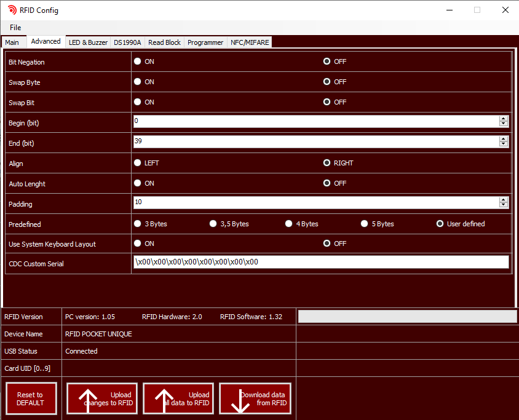Click the Upload changes to RFID button
The height and width of the screenshot is (420, 519).
(102, 399)
